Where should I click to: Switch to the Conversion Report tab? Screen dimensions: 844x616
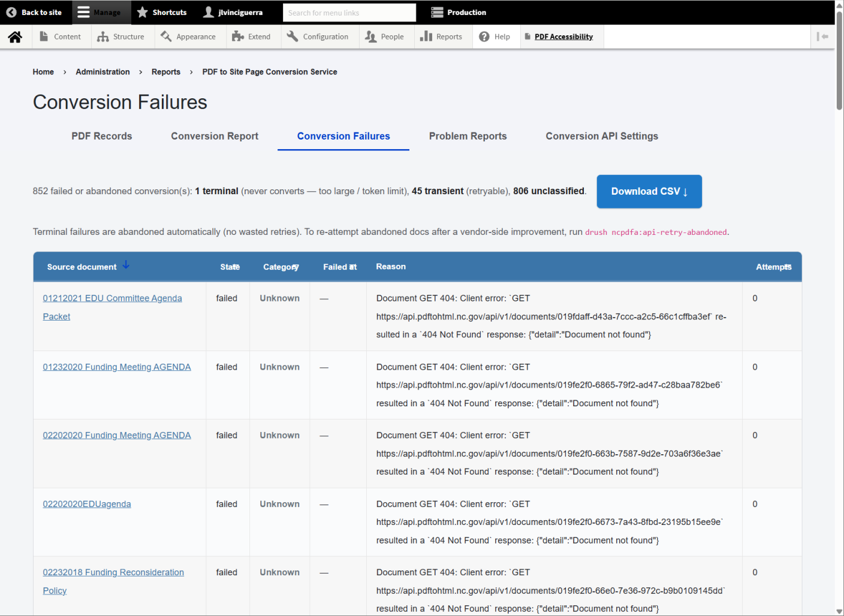click(215, 136)
